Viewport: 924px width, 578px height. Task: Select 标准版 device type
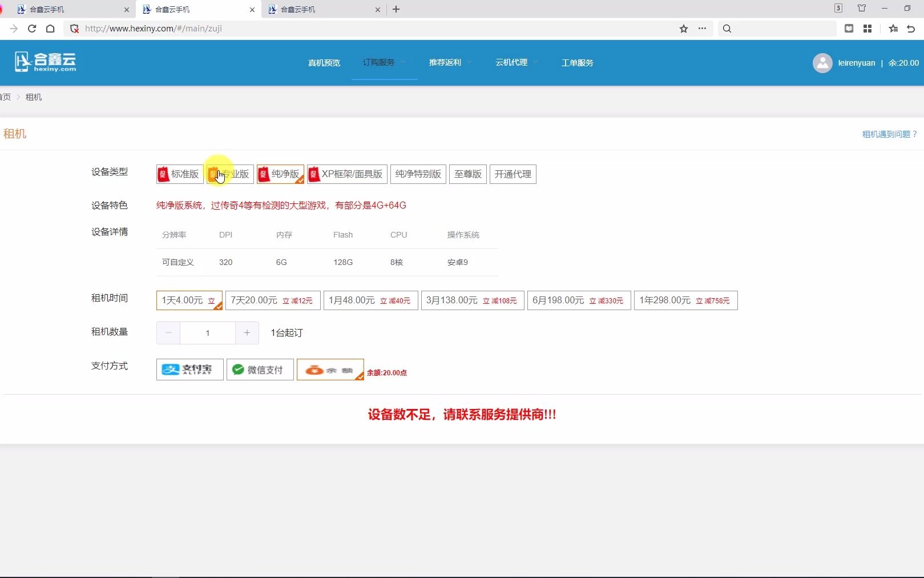180,174
